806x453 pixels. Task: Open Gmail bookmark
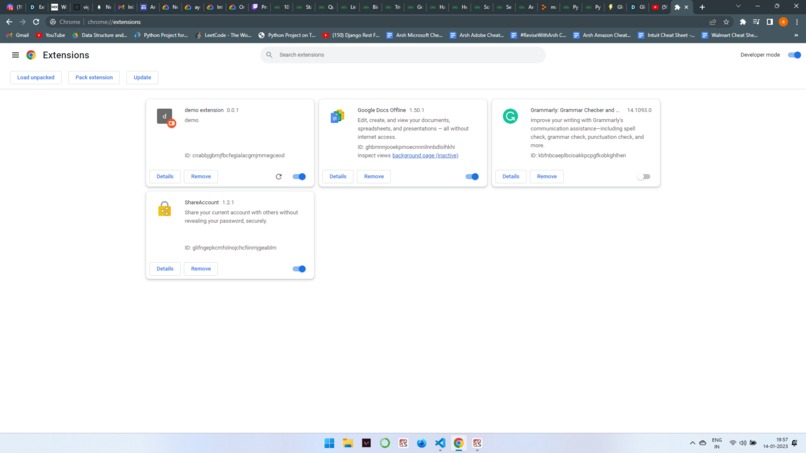pos(17,35)
